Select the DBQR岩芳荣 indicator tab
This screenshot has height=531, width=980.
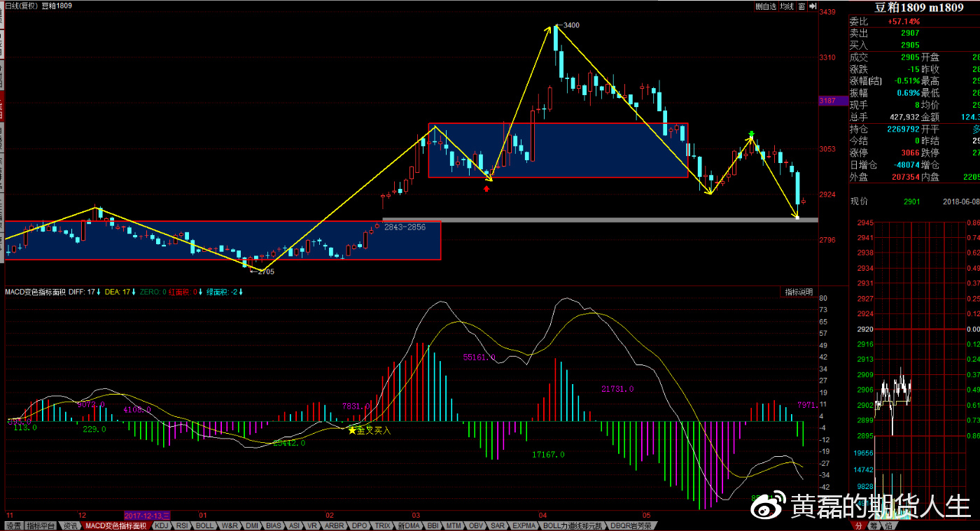632,525
